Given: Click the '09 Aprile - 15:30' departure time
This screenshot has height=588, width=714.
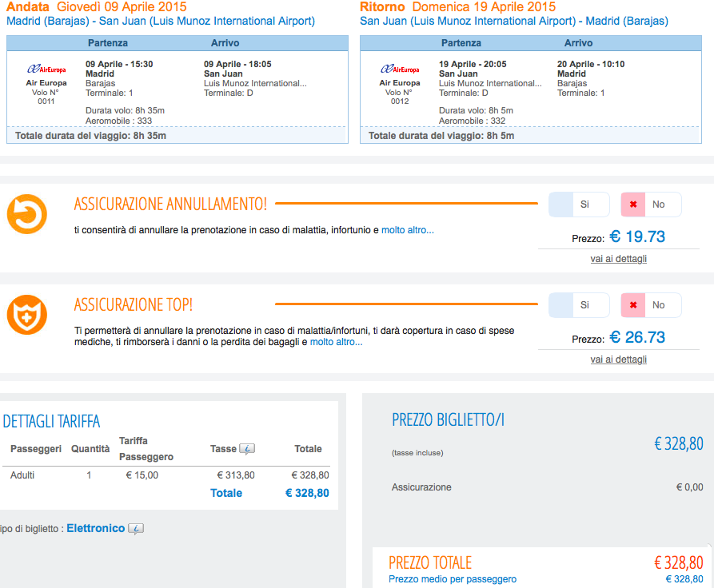Looking at the screenshot, I should [119, 64].
